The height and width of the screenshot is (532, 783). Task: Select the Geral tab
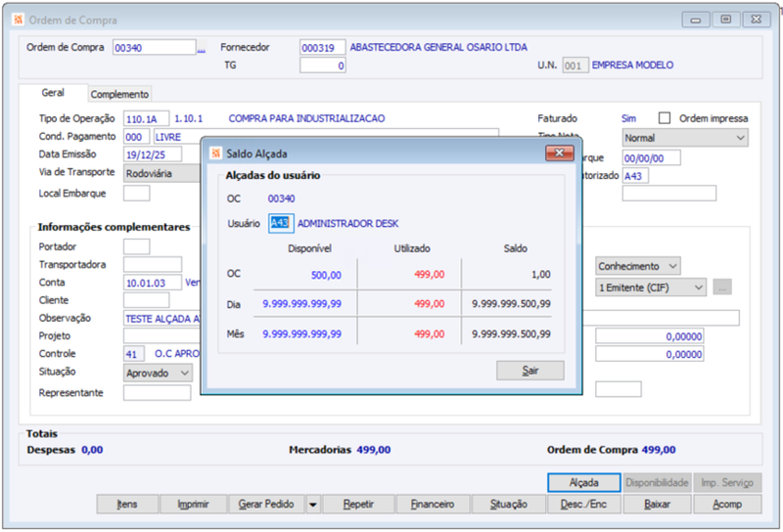point(53,92)
